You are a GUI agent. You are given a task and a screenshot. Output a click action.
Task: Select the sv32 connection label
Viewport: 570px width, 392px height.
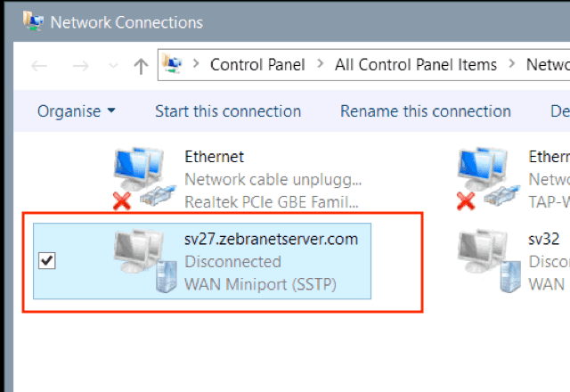[x=544, y=241]
